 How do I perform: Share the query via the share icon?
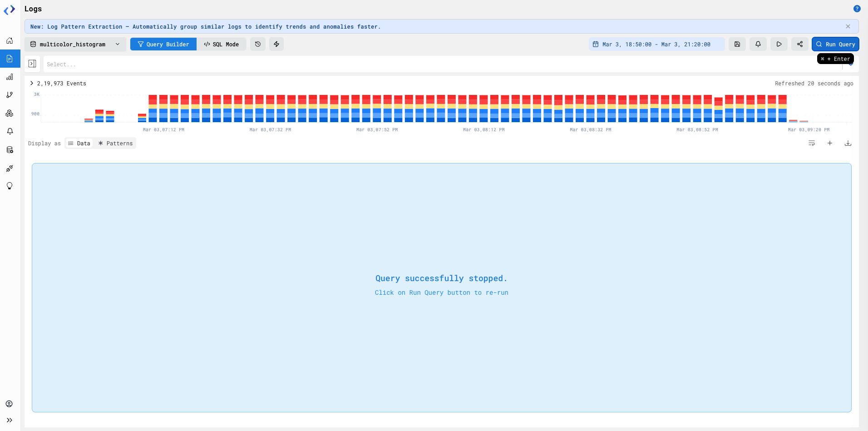[800, 44]
